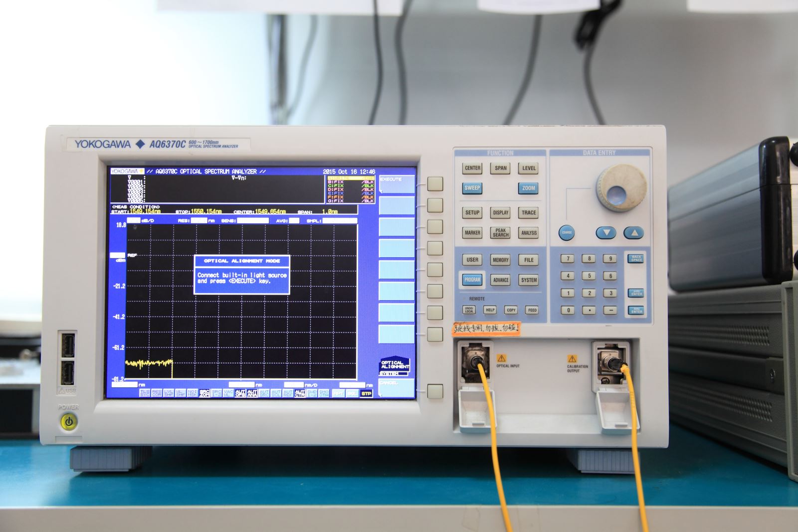Tap numeric key 4
This screenshot has height=532, width=798.
[x=568, y=276]
